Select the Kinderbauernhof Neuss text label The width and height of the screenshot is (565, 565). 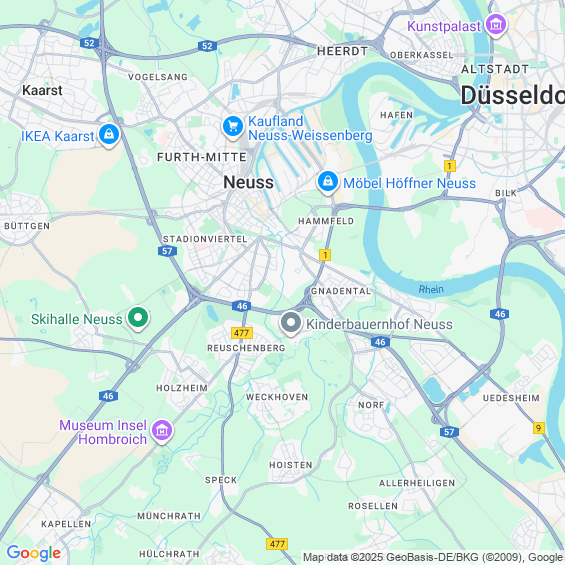(379, 324)
